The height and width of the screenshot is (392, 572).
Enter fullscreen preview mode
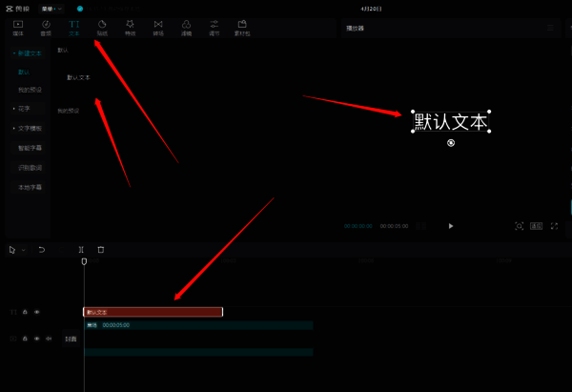[x=554, y=226]
